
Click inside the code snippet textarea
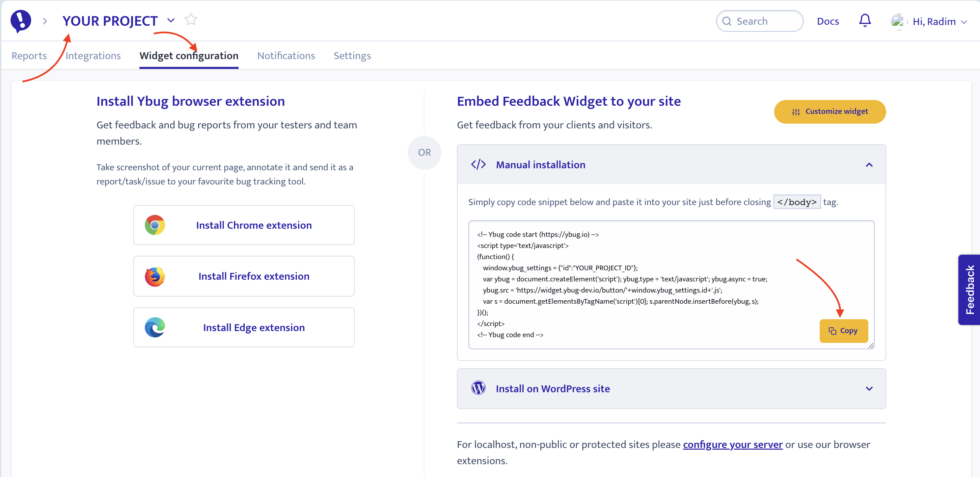(671, 284)
